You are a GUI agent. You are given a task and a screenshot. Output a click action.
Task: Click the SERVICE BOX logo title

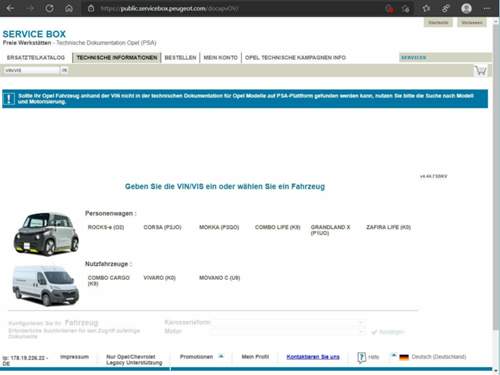point(34,34)
